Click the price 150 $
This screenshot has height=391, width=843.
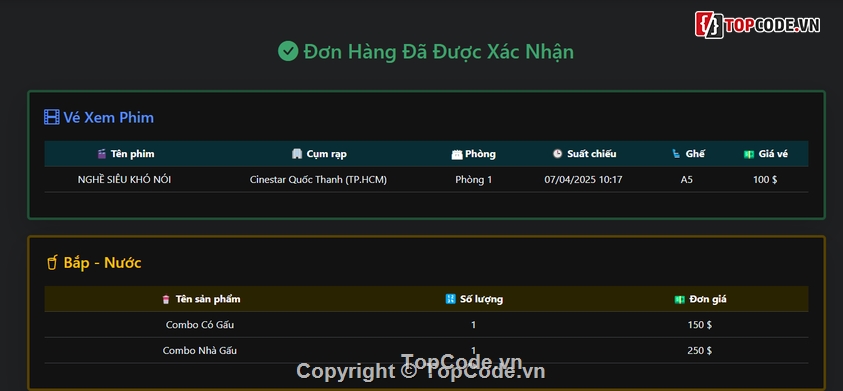pyautogui.click(x=699, y=325)
